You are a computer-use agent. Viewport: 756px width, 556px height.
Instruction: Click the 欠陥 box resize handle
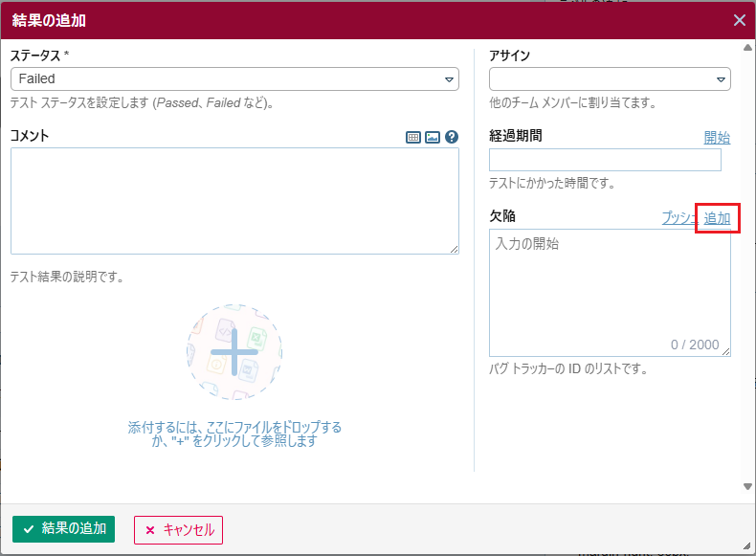[726, 352]
